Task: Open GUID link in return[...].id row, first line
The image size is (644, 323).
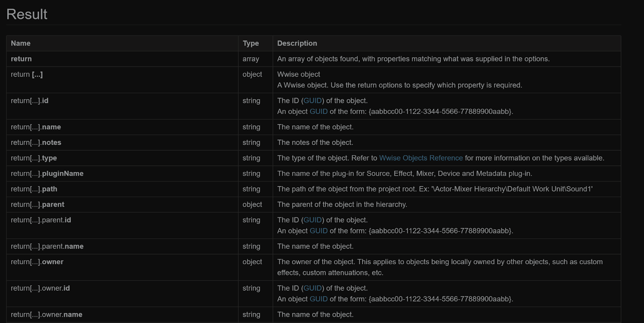Action: click(312, 101)
